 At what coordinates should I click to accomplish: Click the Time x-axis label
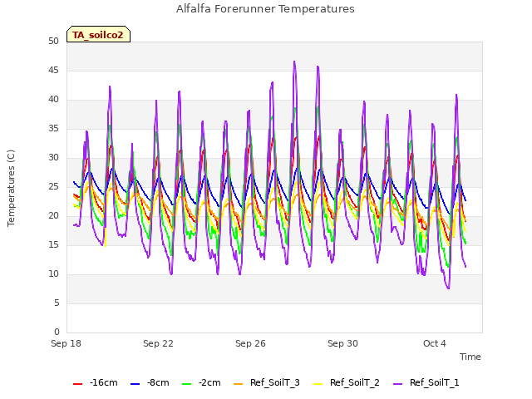pyautogui.click(x=470, y=357)
